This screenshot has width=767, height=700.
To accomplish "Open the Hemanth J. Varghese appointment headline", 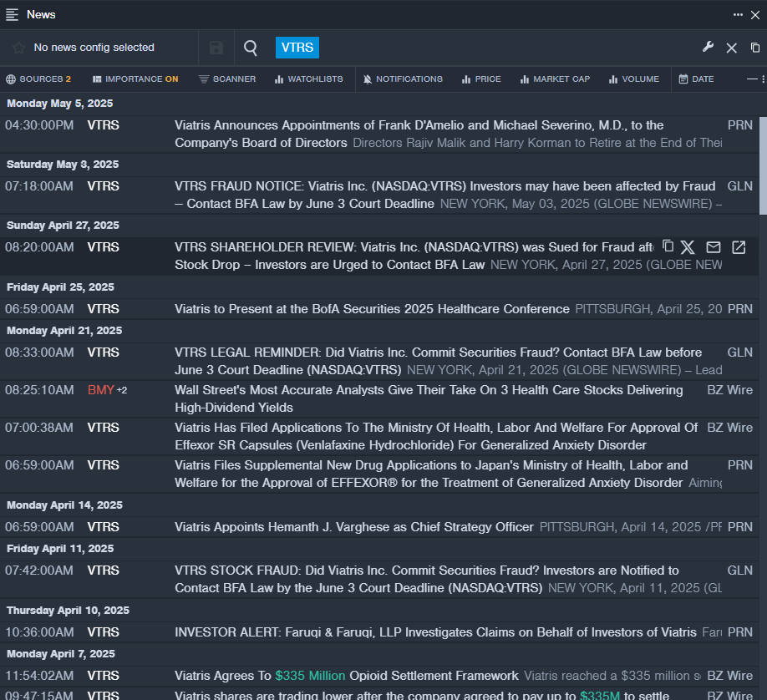I will [x=354, y=527].
